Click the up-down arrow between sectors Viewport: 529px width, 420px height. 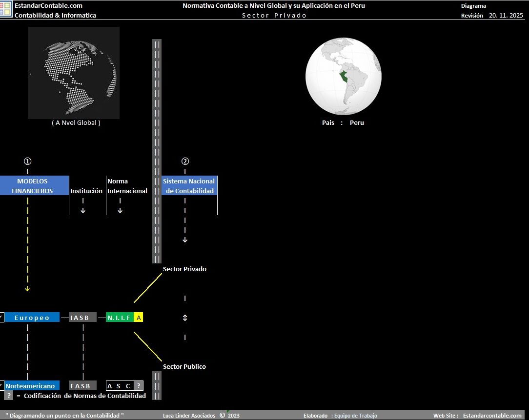tap(185, 318)
